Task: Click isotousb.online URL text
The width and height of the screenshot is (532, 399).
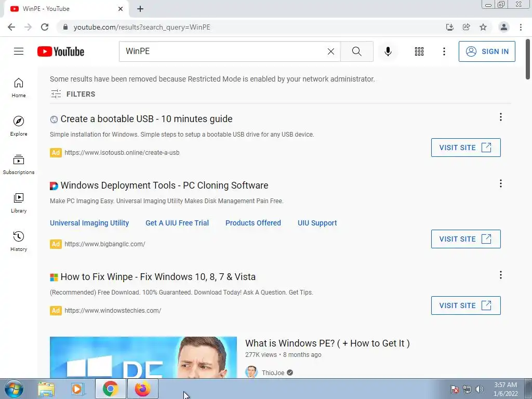Action: pos(122,153)
